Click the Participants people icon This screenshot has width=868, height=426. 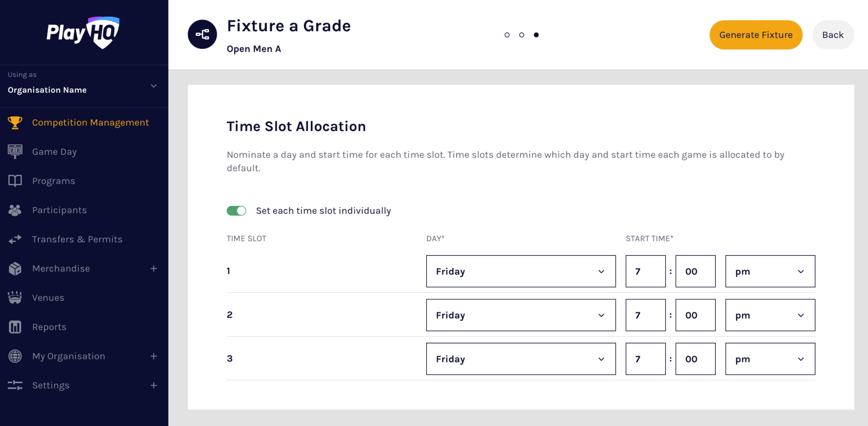(x=15, y=210)
